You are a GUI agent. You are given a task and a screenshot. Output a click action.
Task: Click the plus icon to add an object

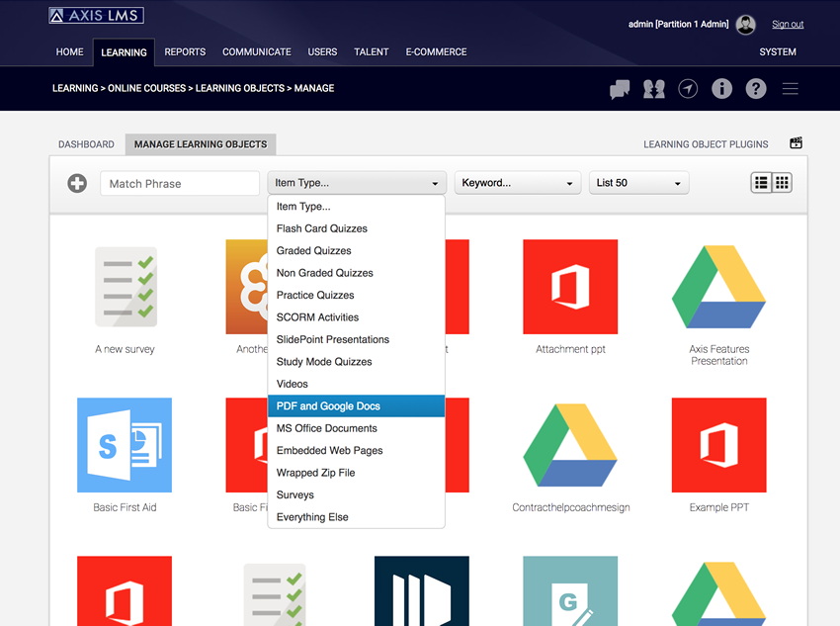(77, 183)
